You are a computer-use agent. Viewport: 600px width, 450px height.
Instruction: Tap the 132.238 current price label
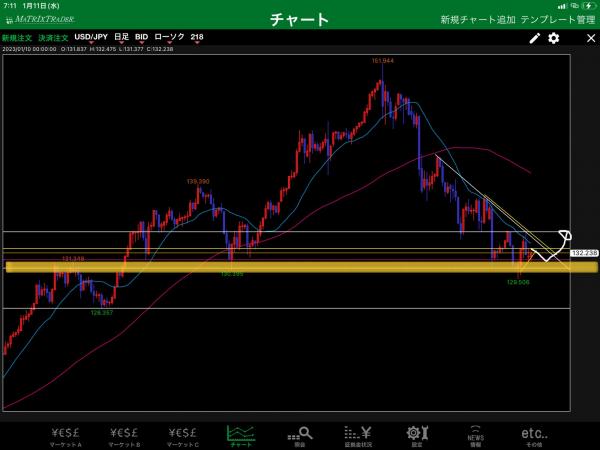pyautogui.click(x=584, y=253)
